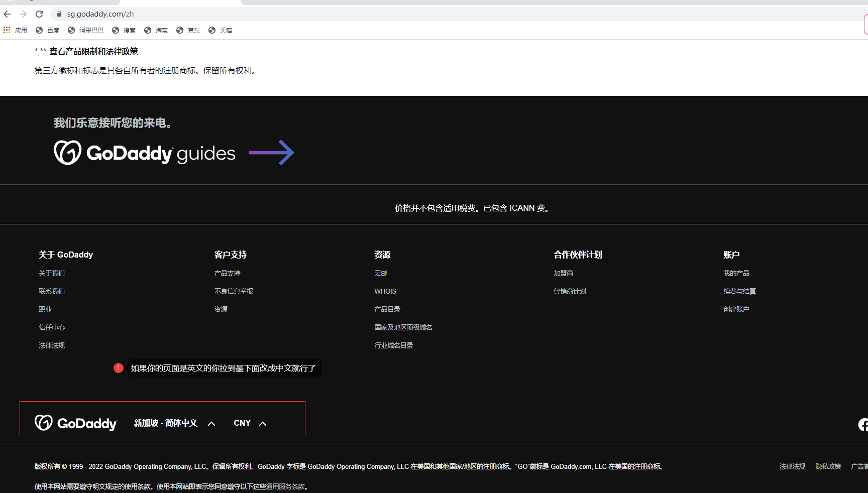Open the 隐私政策 link in bottom bar
The image size is (868, 493).
pos(828,466)
